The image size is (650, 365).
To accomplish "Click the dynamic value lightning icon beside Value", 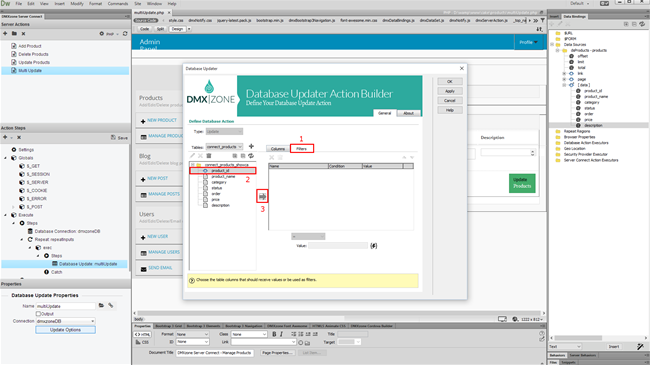I will [374, 246].
